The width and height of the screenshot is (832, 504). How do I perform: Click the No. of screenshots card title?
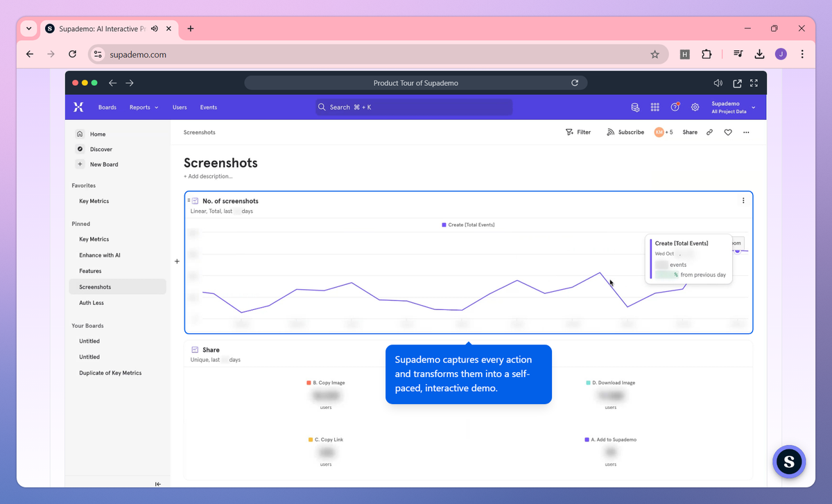click(x=230, y=201)
